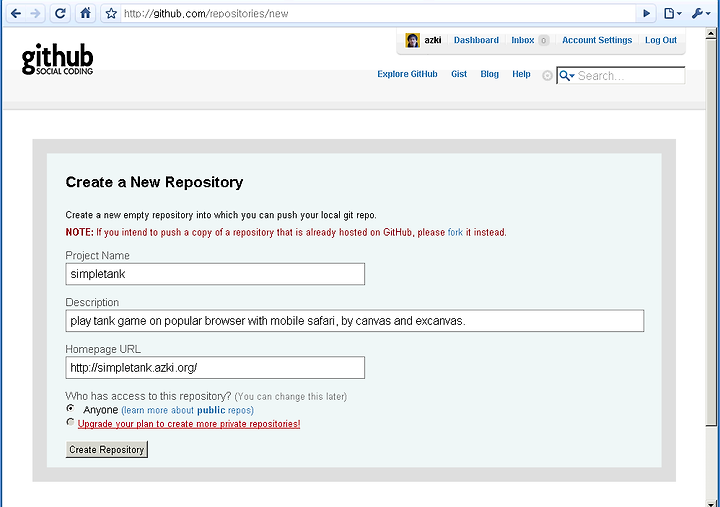Click the vertical scrollbar thumb

tap(711, 232)
